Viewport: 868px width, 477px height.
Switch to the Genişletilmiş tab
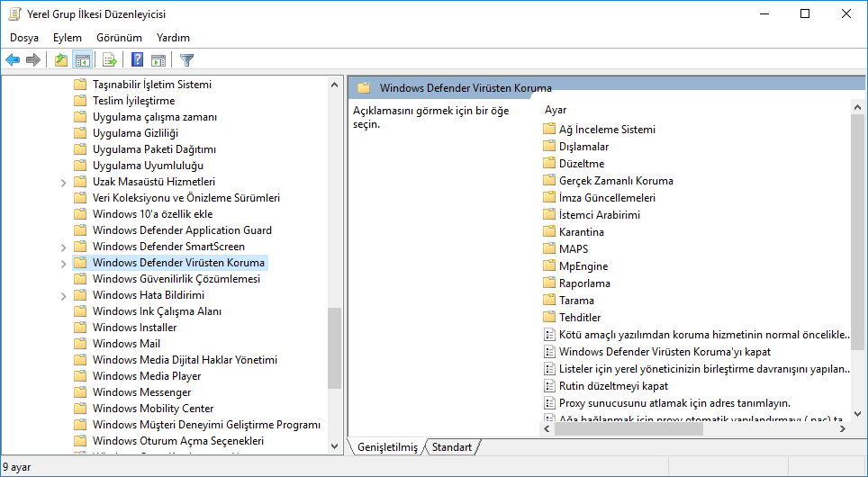pos(387,447)
